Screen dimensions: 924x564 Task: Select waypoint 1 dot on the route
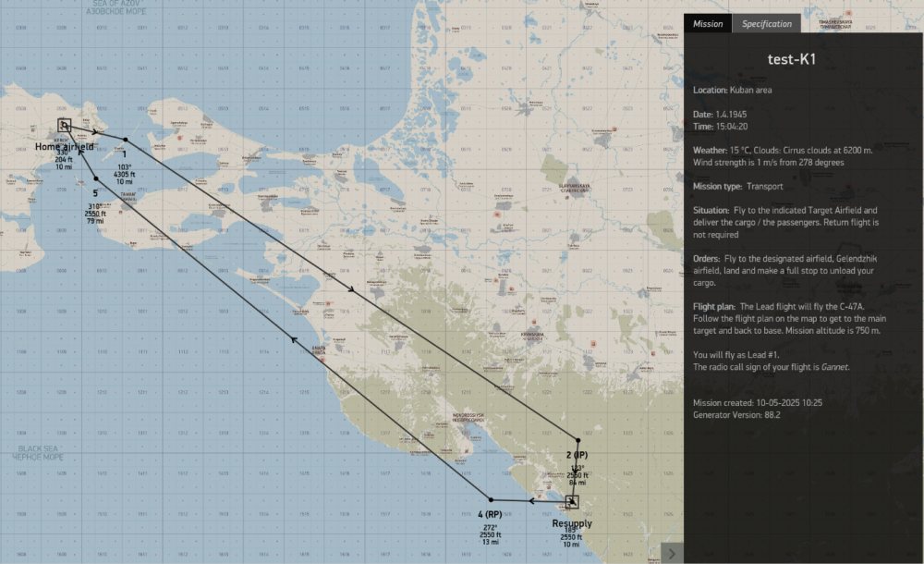coord(125,140)
